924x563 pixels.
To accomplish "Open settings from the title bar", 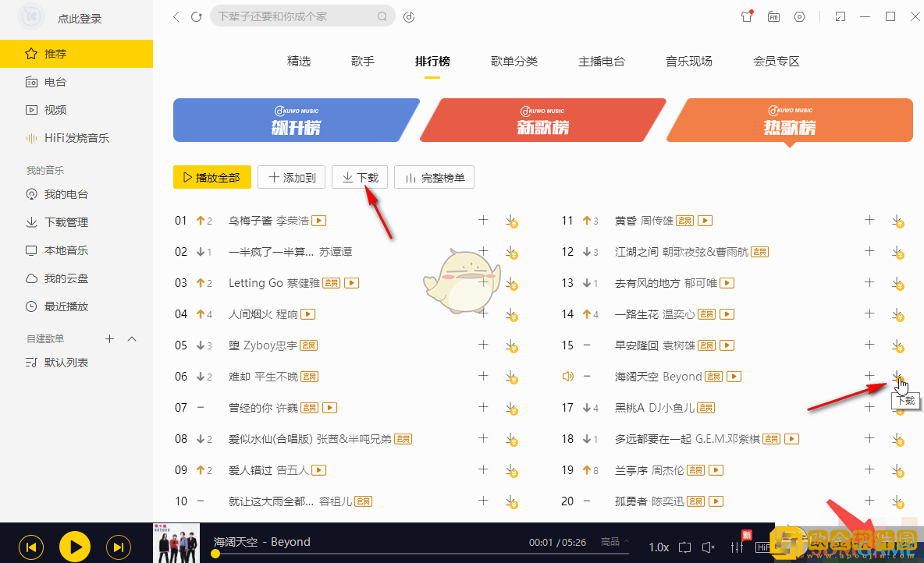I will [x=799, y=16].
